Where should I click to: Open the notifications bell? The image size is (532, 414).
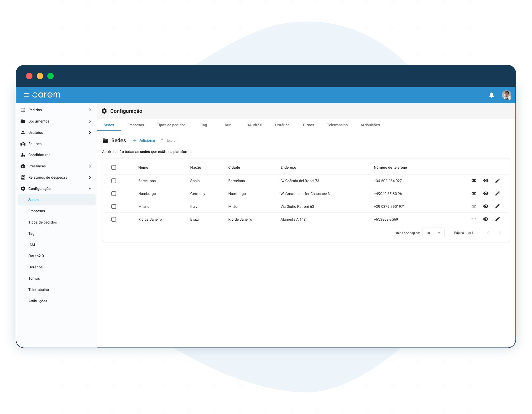491,95
